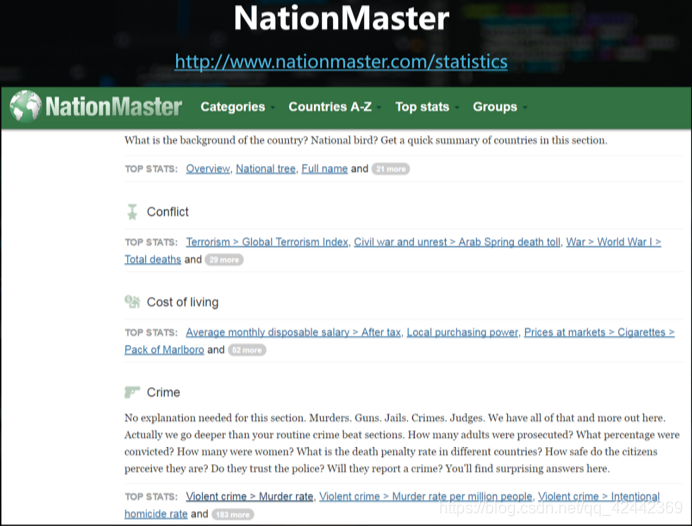Open the Top stats menu
Image resolution: width=692 pixels, height=526 pixels.
pos(422,107)
